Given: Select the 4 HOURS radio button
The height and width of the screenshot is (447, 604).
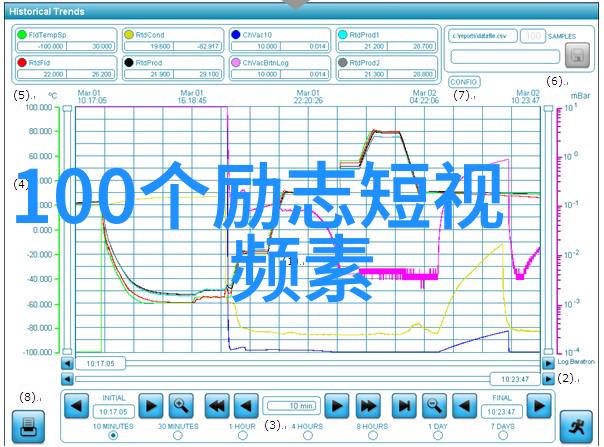Looking at the screenshot, I should [307, 435].
